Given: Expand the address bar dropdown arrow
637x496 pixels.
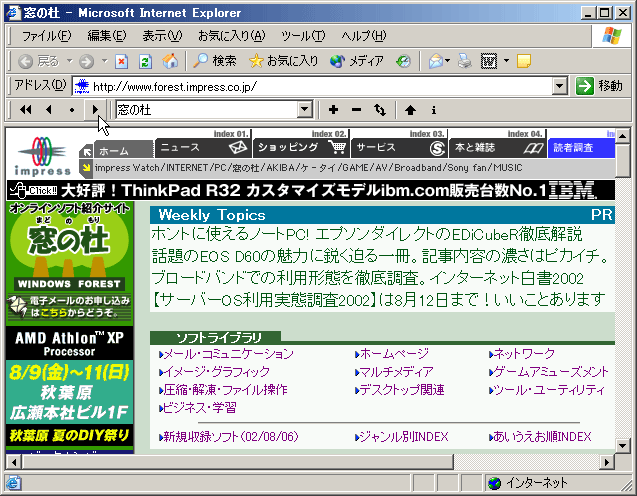Looking at the screenshot, I should coord(559,86).
